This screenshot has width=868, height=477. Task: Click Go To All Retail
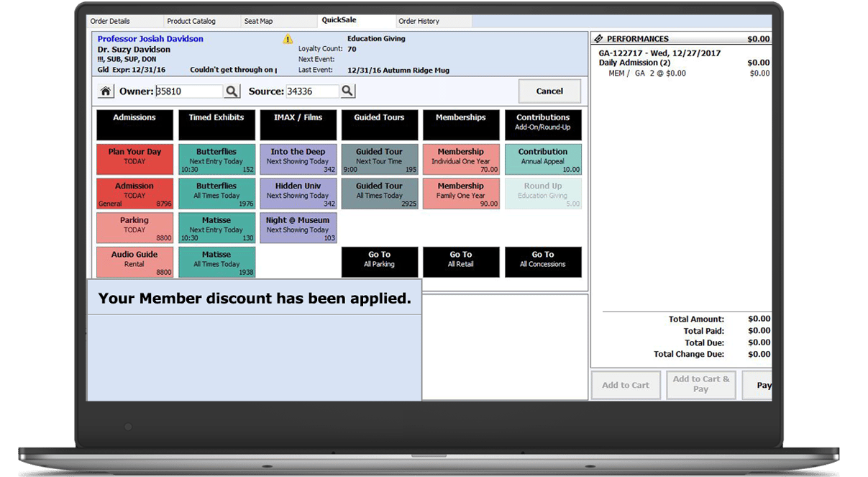461,262
